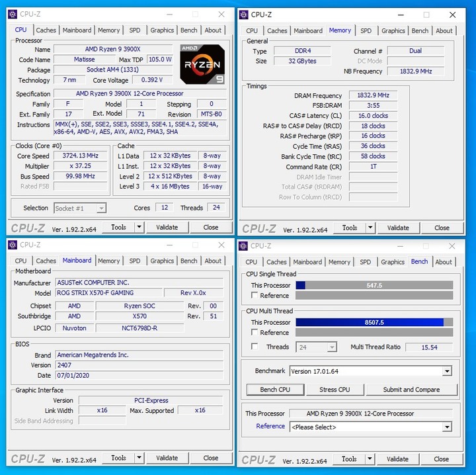Click the Bench CPU button
The width and height of the screenshot is (476, 475).
(x=275, y=390)
